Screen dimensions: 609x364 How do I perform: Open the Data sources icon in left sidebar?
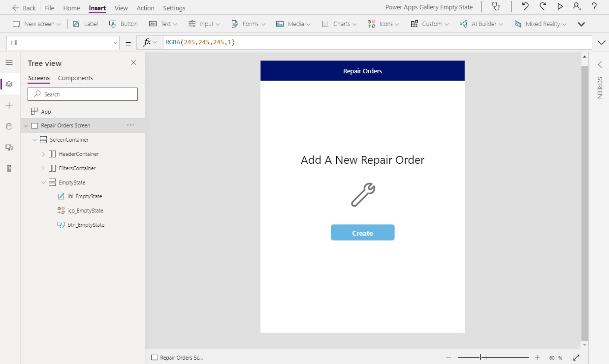tap(9, 126)
